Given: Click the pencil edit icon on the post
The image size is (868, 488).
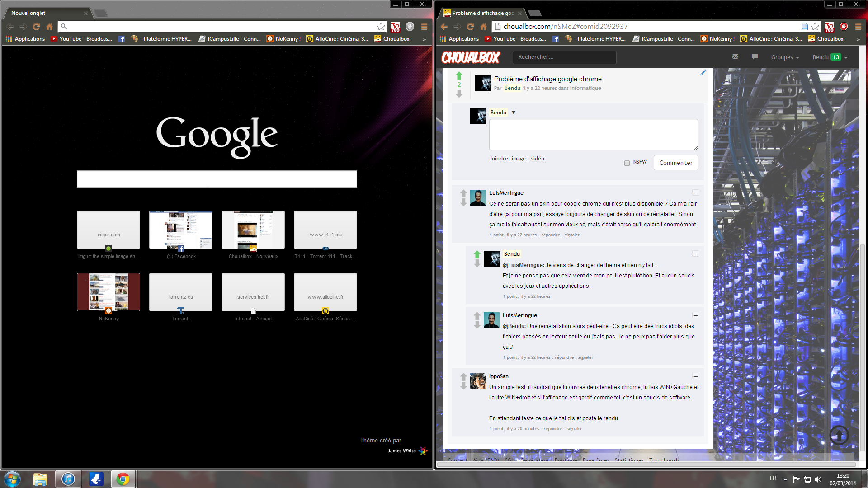Looking at the screenshot, I should tap(703, 73).
